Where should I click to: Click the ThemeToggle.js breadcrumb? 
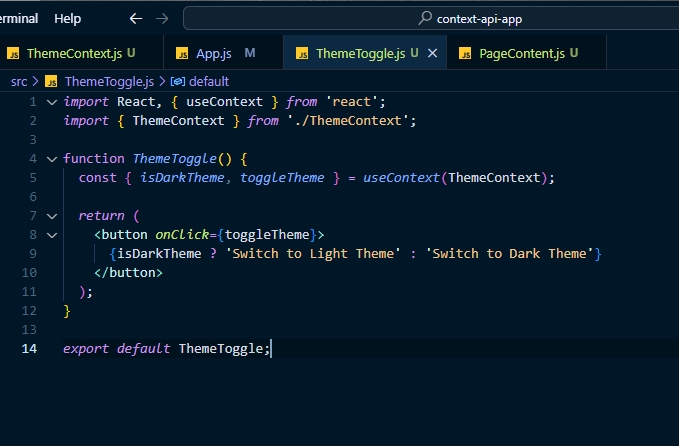[x=109, y=81]
